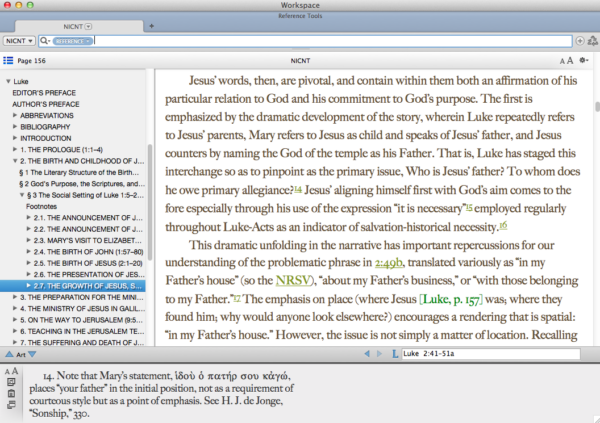The width and height of the screenshot is (600, 423).
Task: Follow the 2:49b verse link
Action: (388, 263)
